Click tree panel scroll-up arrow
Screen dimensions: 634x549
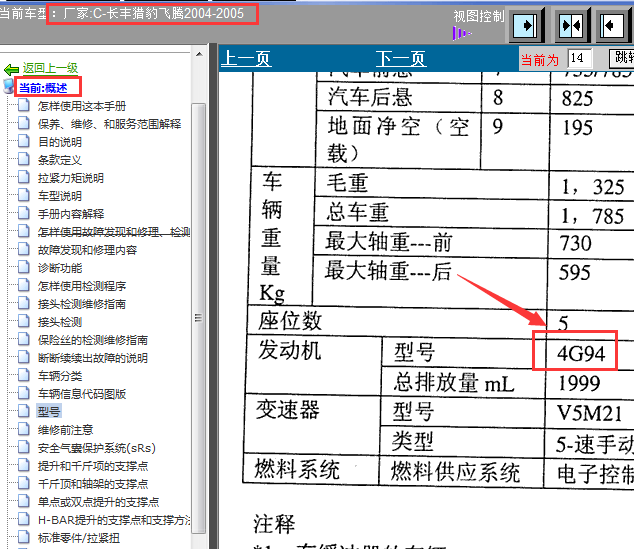199,54
